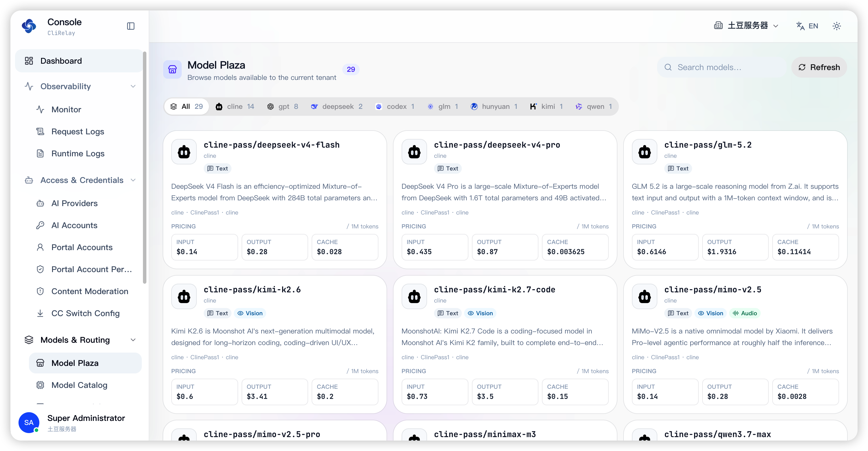
Task: Click glm-5.2 output price $1.9316
Action: [x=721, y=252]
